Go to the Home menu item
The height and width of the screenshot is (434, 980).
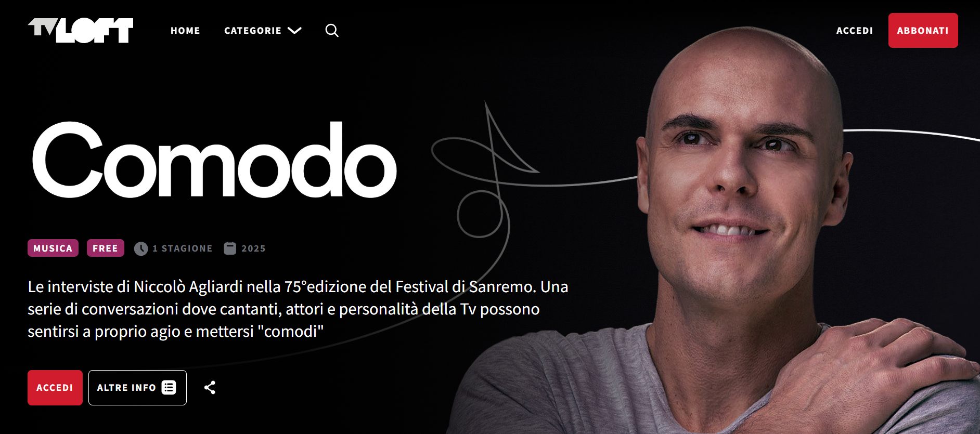tap(185, 31)
